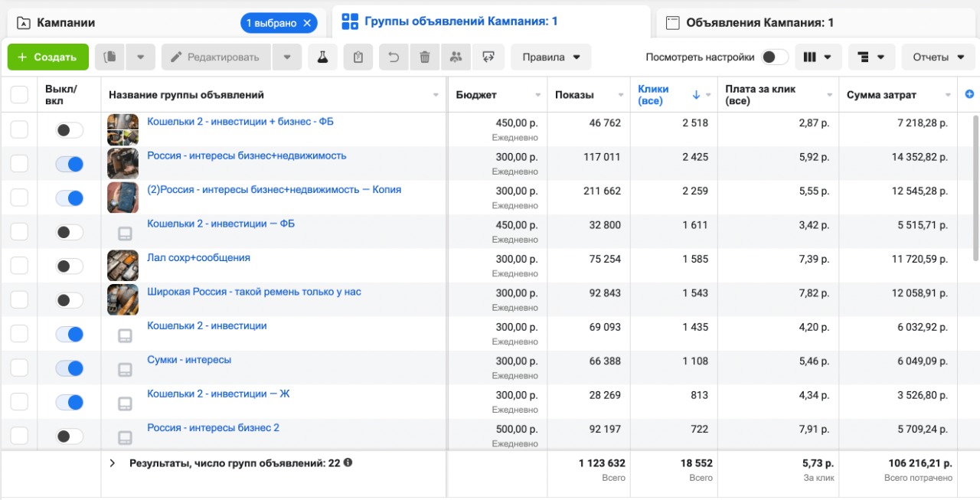Image resolution: width=980 pixels, height=500 pixels.
Task: Expand the results summary row chevron
Action: 113,463
